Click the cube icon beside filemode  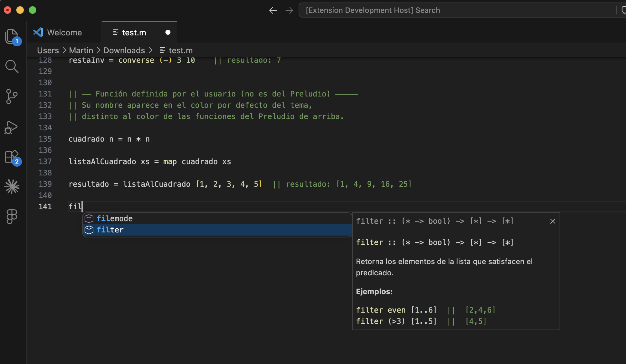89,218
